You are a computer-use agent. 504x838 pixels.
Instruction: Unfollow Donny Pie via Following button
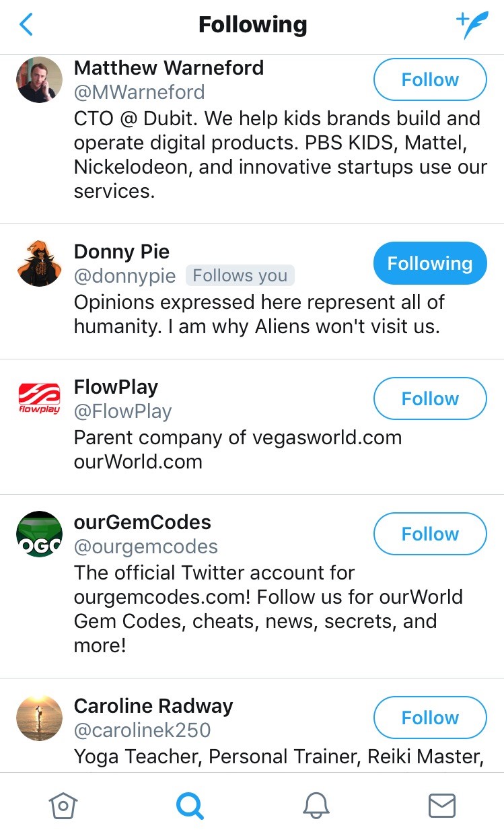click(429, 263)
